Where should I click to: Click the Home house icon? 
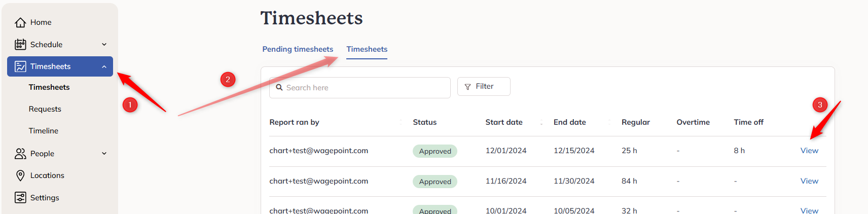click(x=20, y=22)
